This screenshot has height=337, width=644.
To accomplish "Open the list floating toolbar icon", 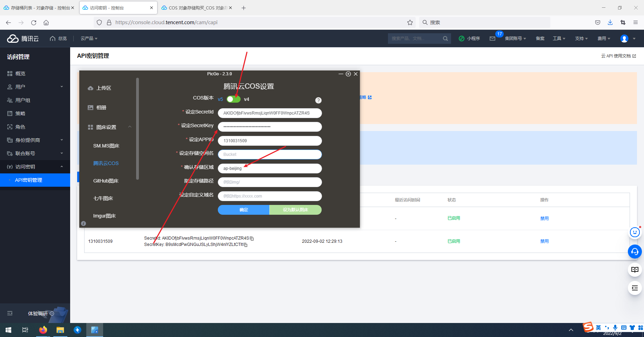I will (x=635, y=288).
